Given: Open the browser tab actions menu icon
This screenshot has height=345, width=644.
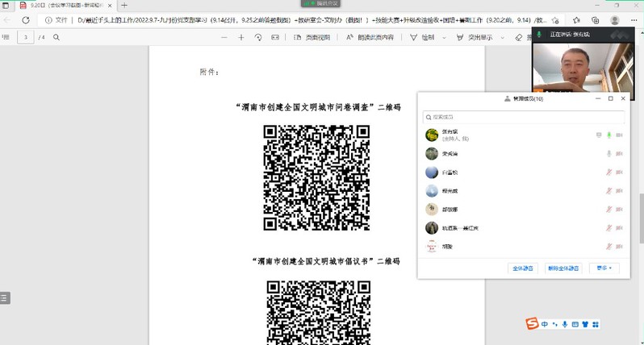Looking at the screenshot, I should coord(6,6).
